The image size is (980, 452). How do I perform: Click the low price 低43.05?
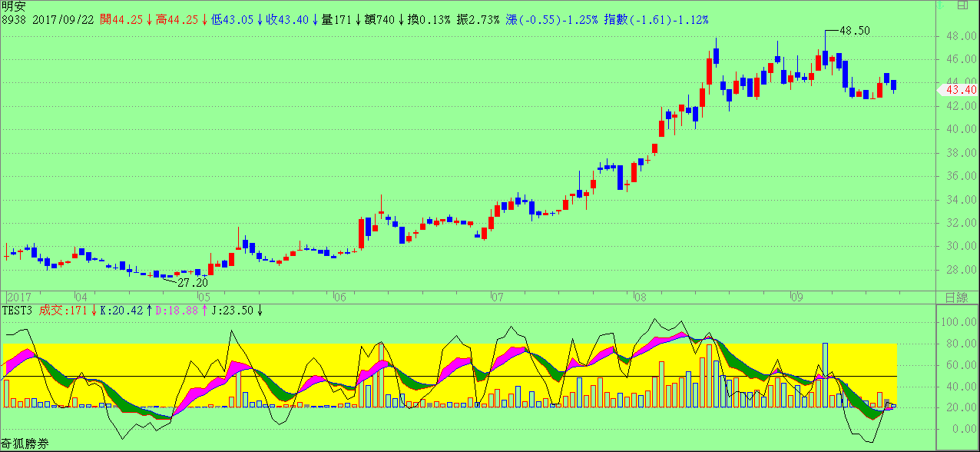click(x=233, y=19)
